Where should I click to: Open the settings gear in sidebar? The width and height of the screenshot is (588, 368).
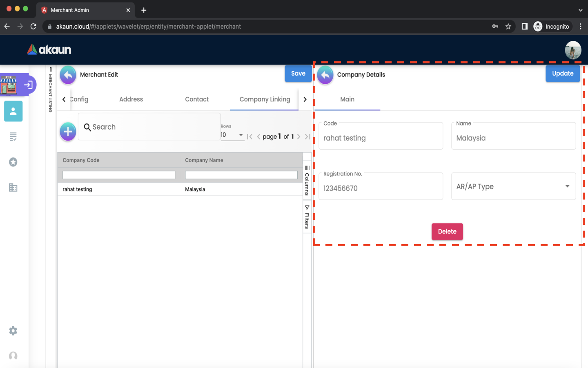(x=13, y=331)
